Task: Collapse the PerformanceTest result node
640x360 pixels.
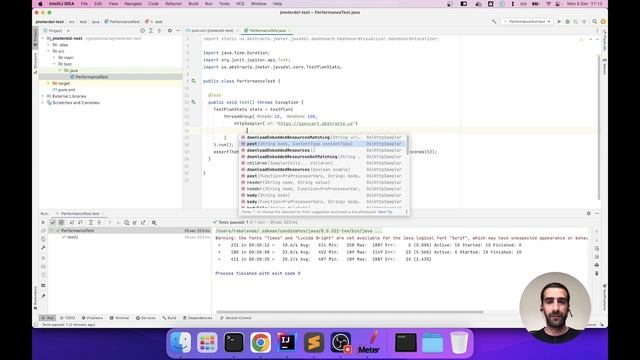Action: coord(52,231)
